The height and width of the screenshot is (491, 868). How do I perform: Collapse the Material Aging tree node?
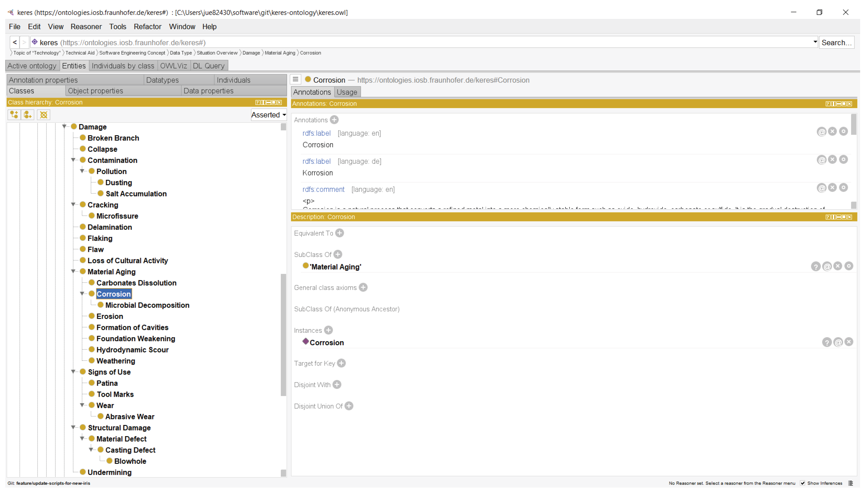coord(73,271)
